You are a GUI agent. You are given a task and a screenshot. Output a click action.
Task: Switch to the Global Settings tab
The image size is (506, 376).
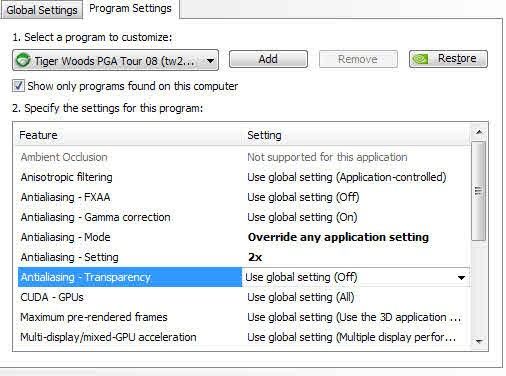(x=42, y=10)
